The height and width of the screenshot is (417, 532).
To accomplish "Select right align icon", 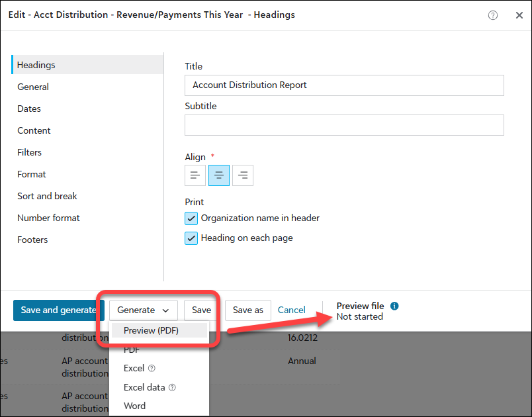I will pyautogui.click(x=243, y=175).
